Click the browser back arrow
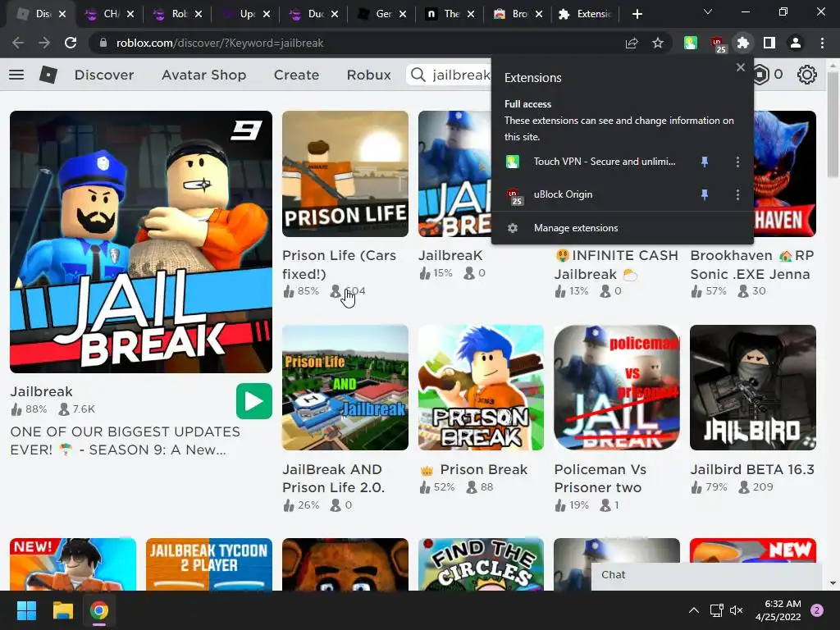The width and height of the screenshot is (840, 630). click(x=18, y=43)
